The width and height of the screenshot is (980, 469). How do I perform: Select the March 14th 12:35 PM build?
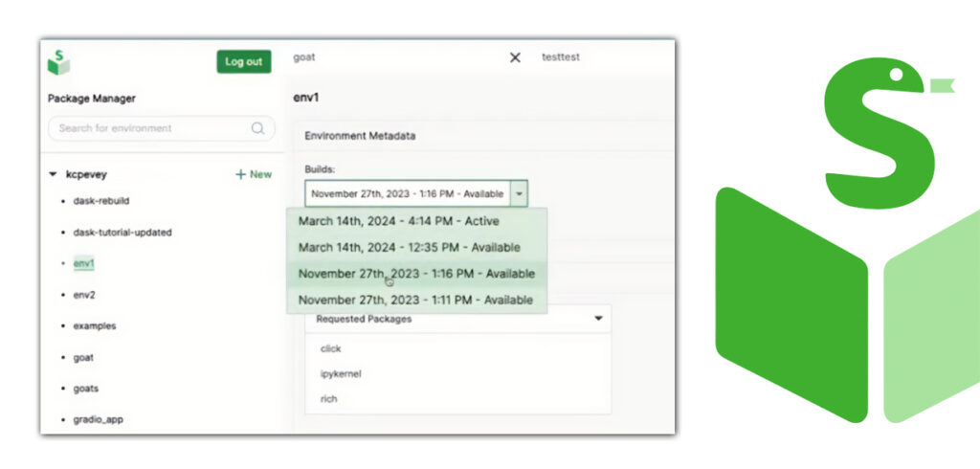417,248
